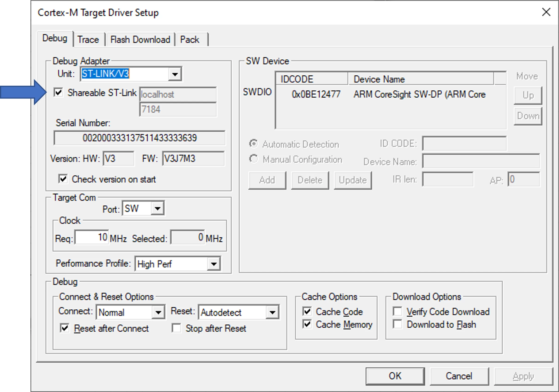Open the Unit ST-LINK/V3 dropdown
Image resolution: width=559 pixels, height=392 pixels.
[x=175, y=74]
